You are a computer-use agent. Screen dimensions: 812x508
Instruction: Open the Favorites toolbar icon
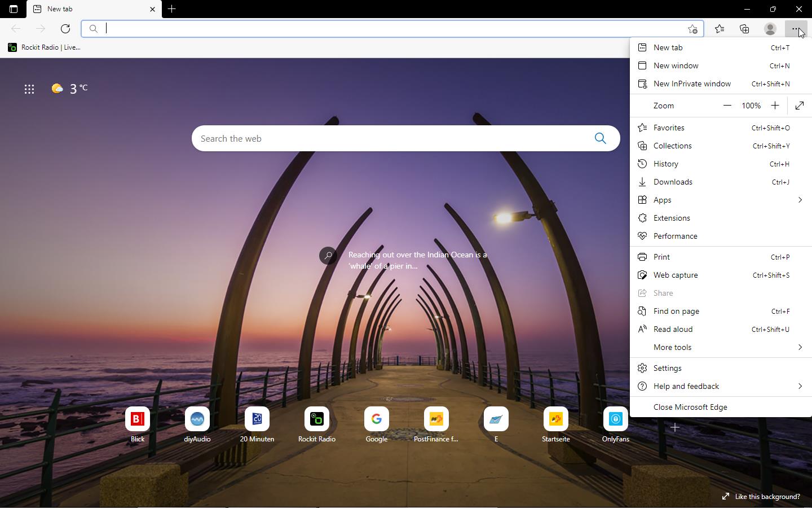[720, 29]
